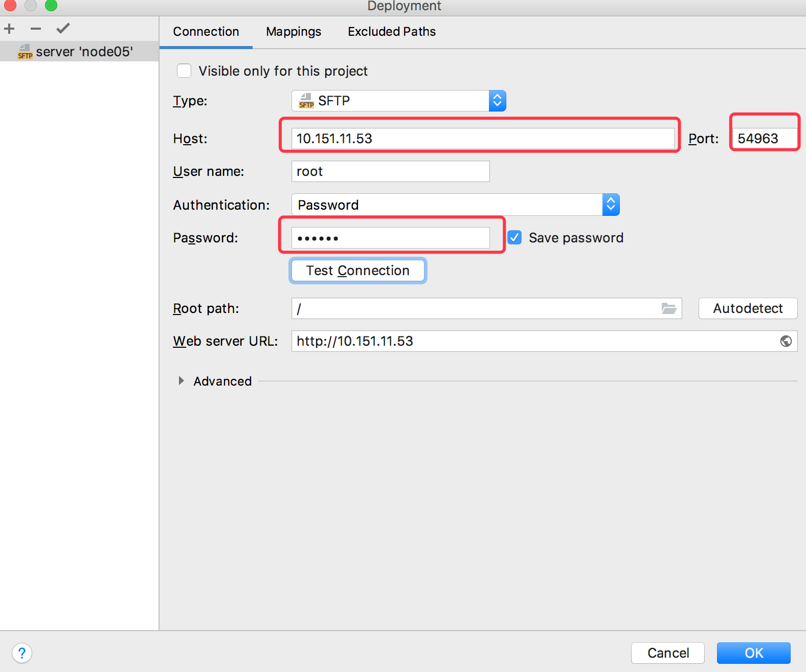The image size is (806, 672).
Task: Expand the Advanced section
Action: tap(181, 381)
